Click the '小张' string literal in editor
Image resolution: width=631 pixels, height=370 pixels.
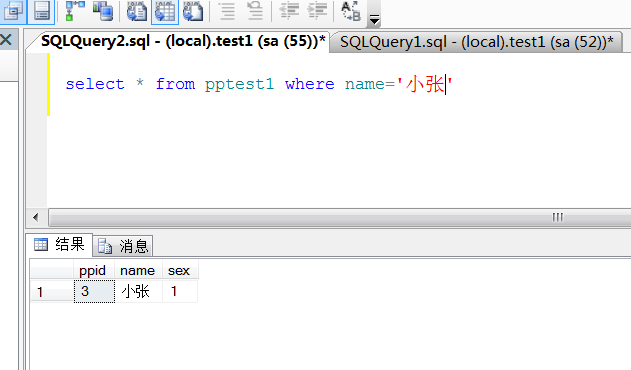(x=424, y=84)
